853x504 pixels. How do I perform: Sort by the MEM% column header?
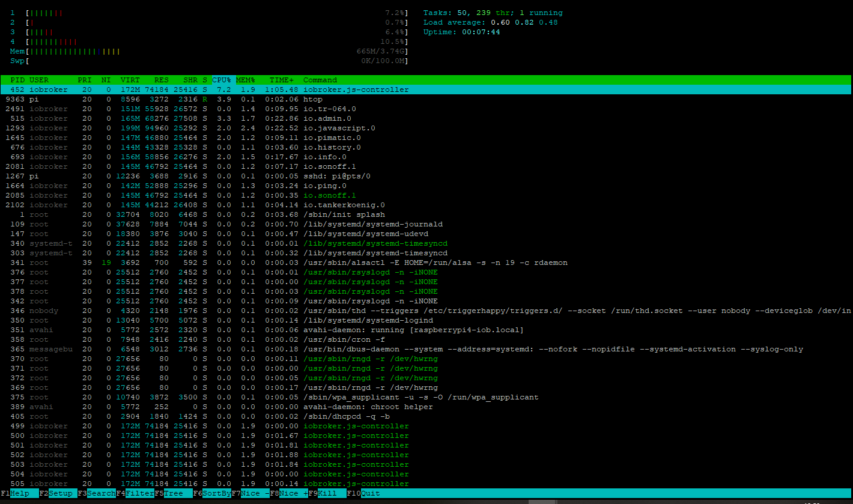246,80
